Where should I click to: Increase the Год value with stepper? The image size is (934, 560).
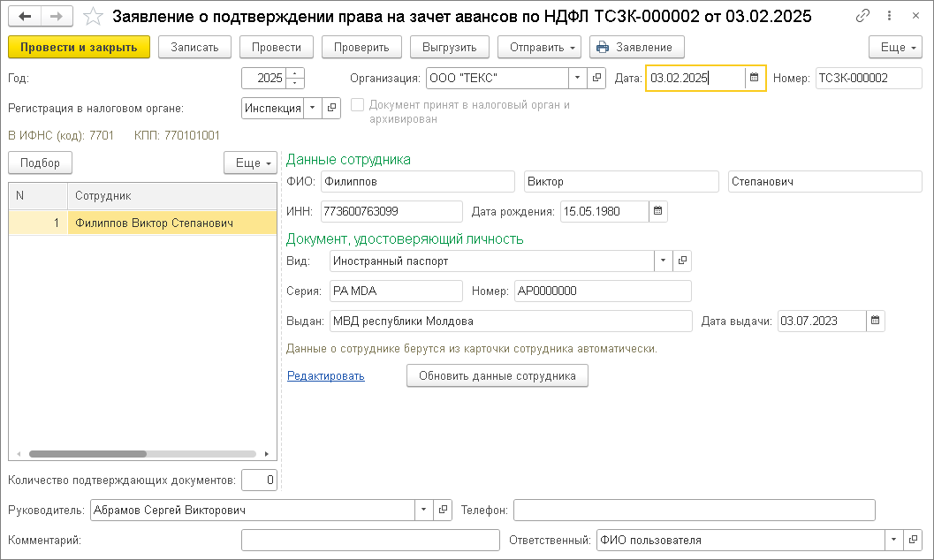295,73
